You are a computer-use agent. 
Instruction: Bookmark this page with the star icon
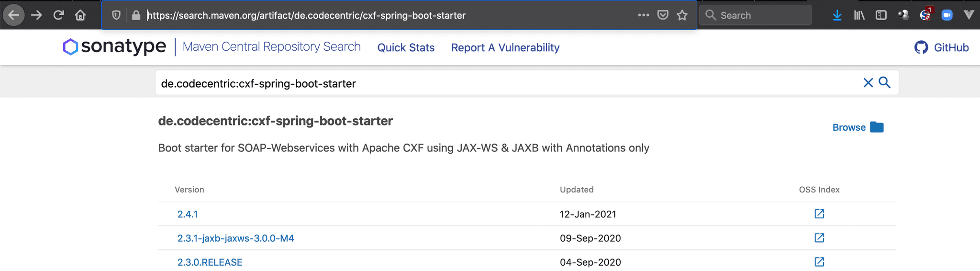click(x=682, y=15)
